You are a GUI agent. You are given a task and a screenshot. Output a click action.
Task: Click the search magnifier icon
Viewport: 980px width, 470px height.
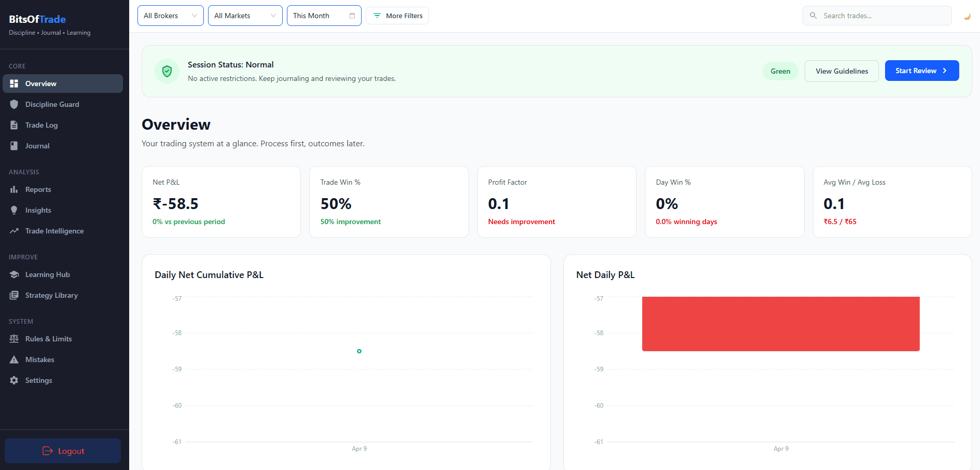[x=813, y=16]
